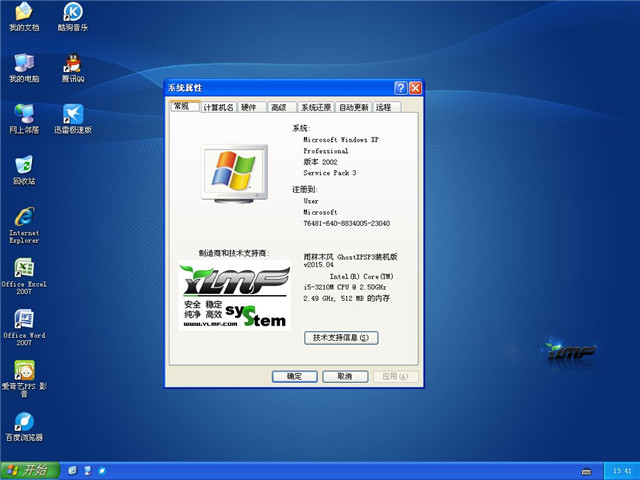
Task: Click the Microsoft Windows XP text
Action: click(x=341, y=140)
